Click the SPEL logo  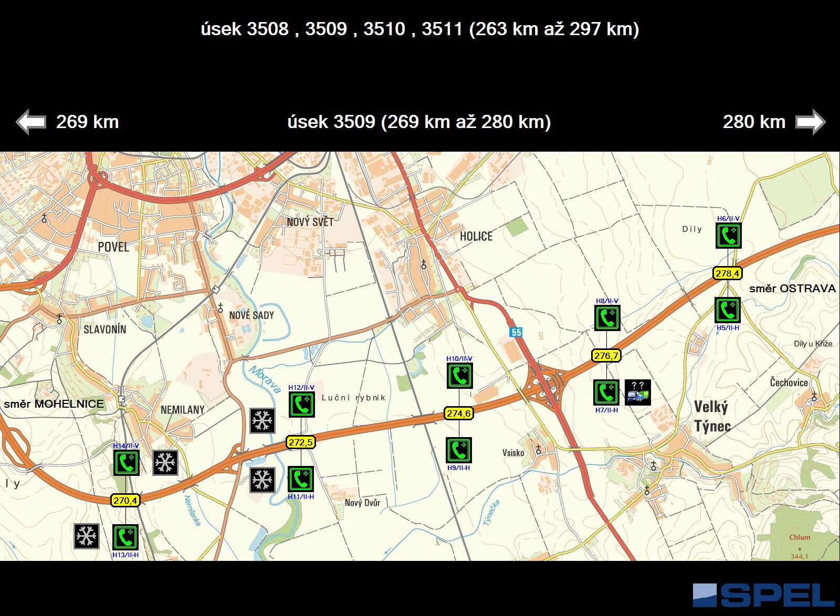[763, 596]
